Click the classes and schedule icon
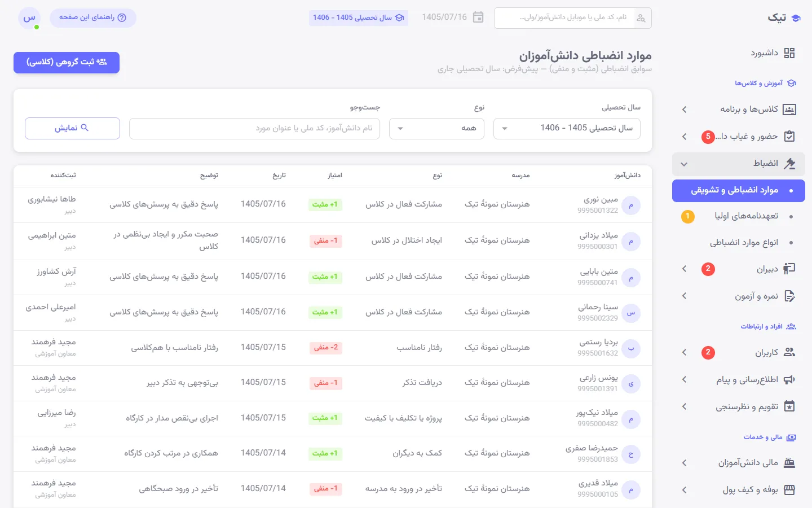This screenshot has height=508, width=812. click(789, 109)
